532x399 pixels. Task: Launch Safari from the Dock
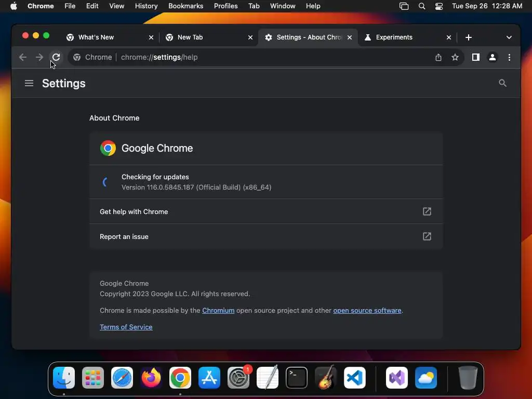122,378
